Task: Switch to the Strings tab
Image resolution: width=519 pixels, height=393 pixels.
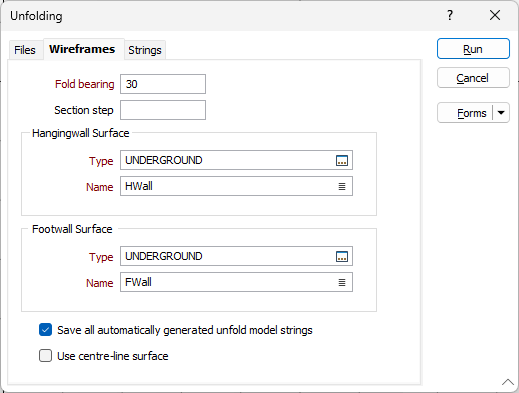Action: (x=145, y=50)
